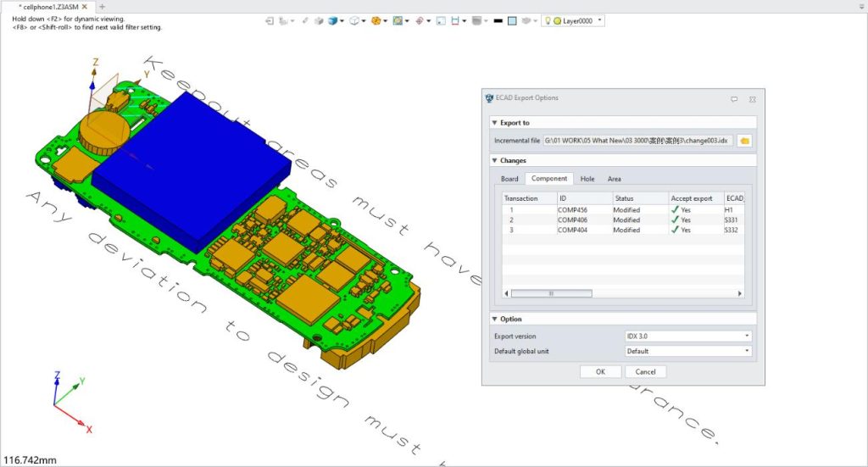Click the target-shaped toolbar icon
This screenshot has height=467, width=868.
pos(420,20)
